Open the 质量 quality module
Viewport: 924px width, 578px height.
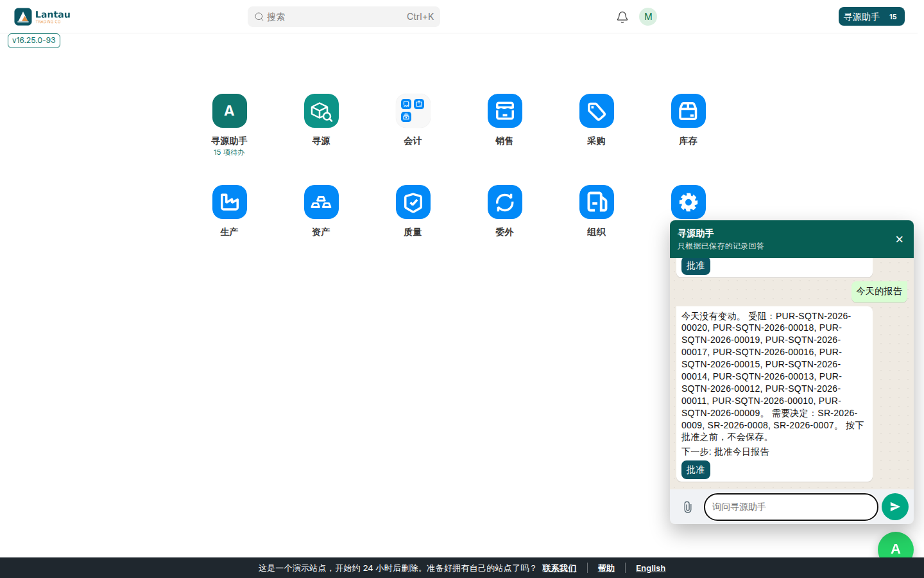(x=413, y=202)
